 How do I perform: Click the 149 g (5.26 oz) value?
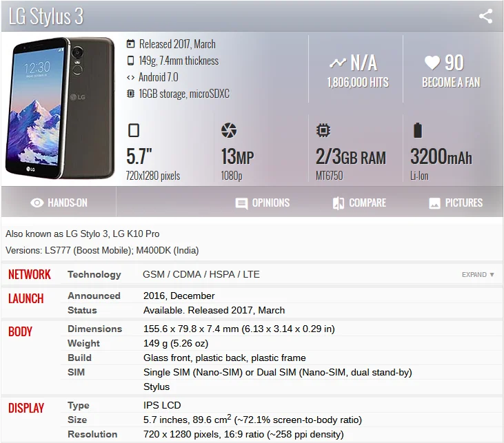pyautogui.click(x=176, y=343)
